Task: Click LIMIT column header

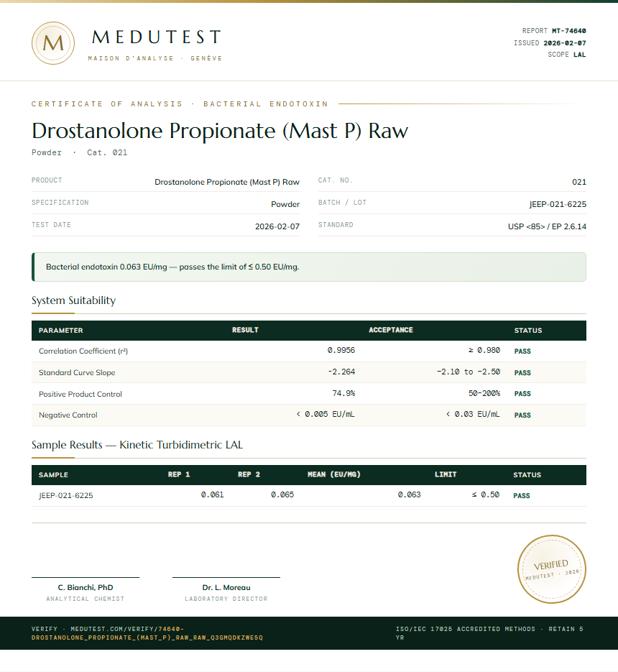Action: (446, 474)
